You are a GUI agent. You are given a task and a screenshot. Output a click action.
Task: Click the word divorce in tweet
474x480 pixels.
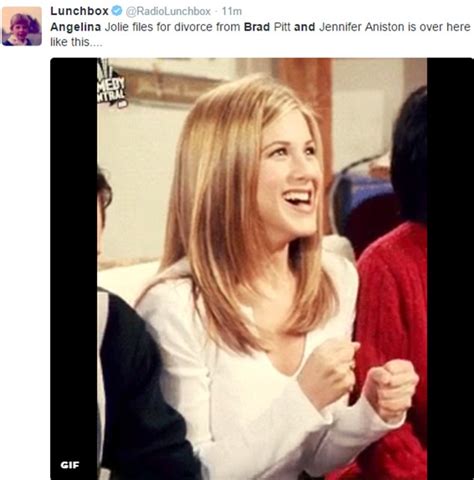[194, 27]
